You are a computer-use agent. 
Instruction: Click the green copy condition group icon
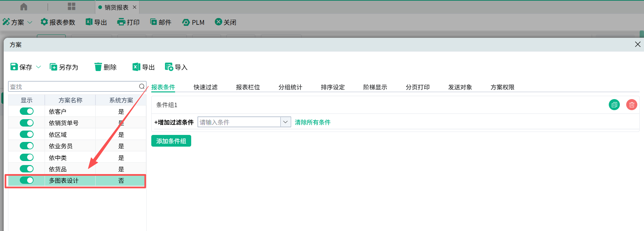[614, 105]
